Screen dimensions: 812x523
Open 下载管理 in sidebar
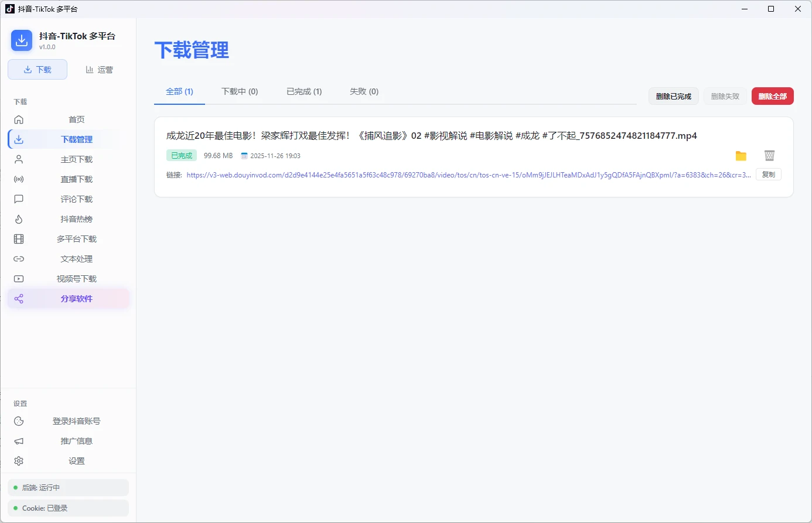coord(68,139)
